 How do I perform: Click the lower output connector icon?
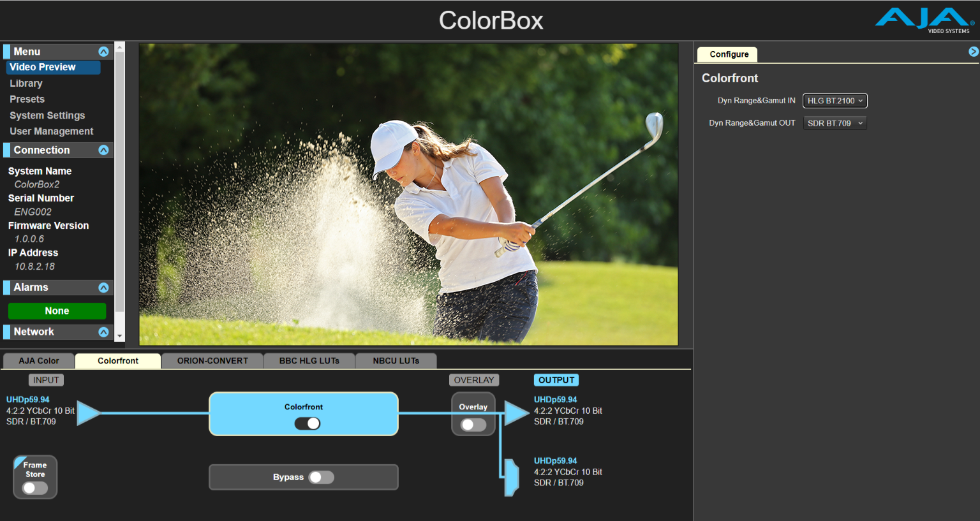point(511,477)
